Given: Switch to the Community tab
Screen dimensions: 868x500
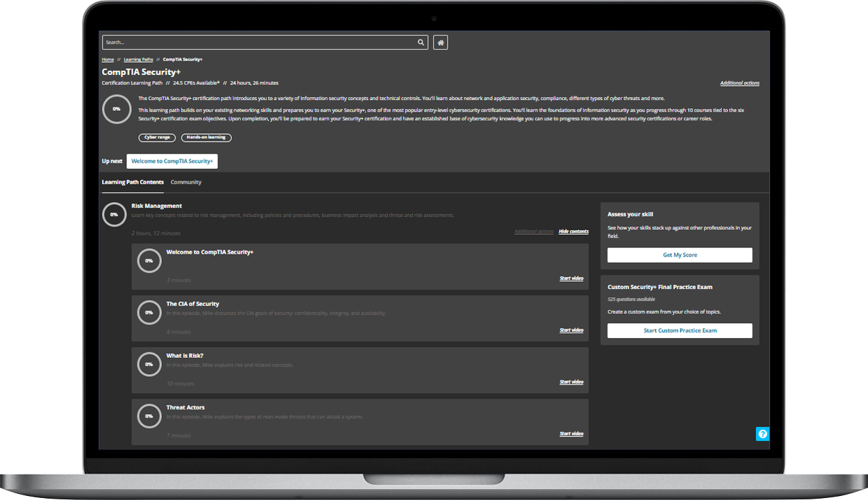Looking at the screenshot, I should coord(186,182).
